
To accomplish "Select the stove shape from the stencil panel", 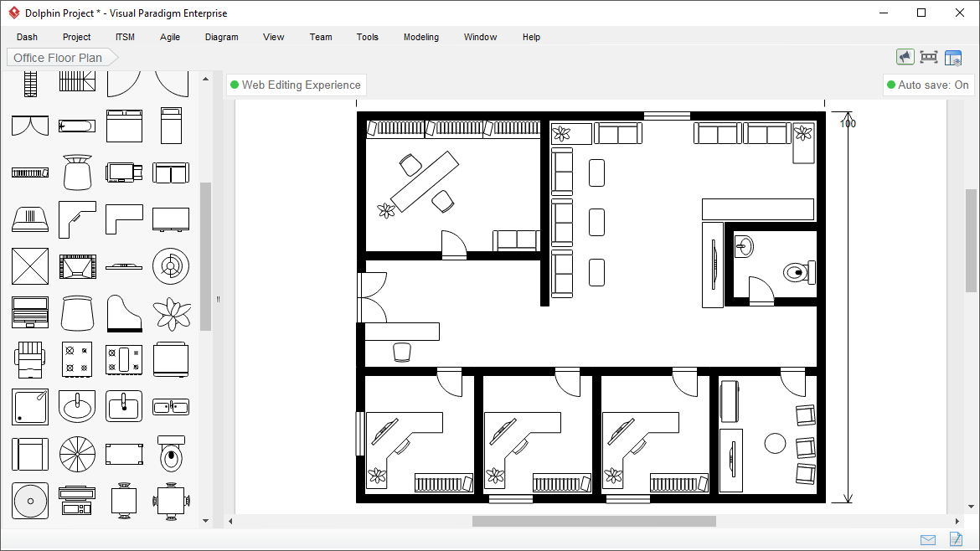I will click(x=77, y=359).
